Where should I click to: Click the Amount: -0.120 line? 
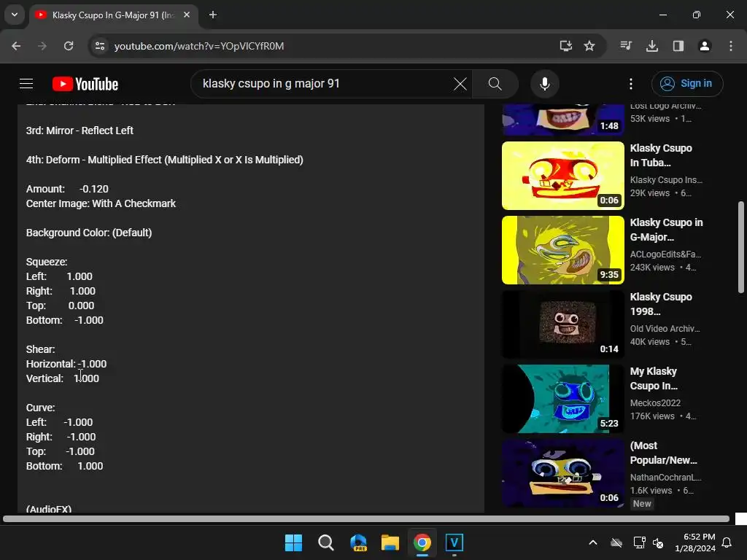coord(67,189)
